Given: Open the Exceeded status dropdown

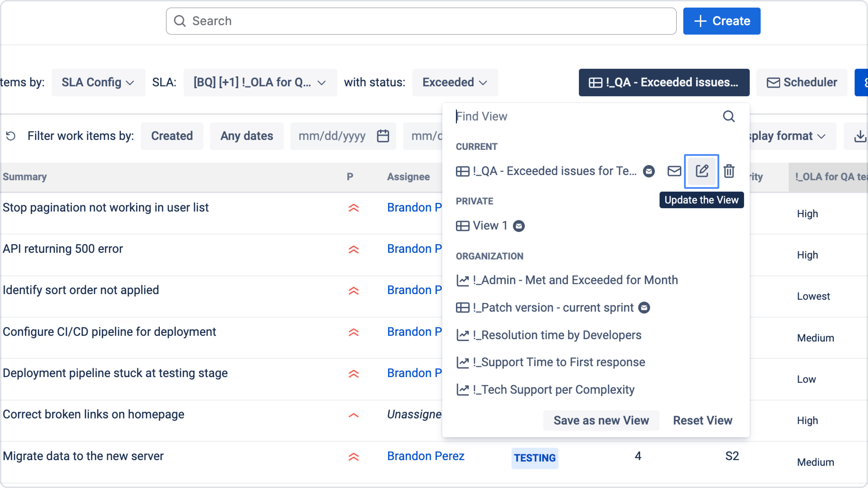Looking at the screenshot, I should pos(455,82).
